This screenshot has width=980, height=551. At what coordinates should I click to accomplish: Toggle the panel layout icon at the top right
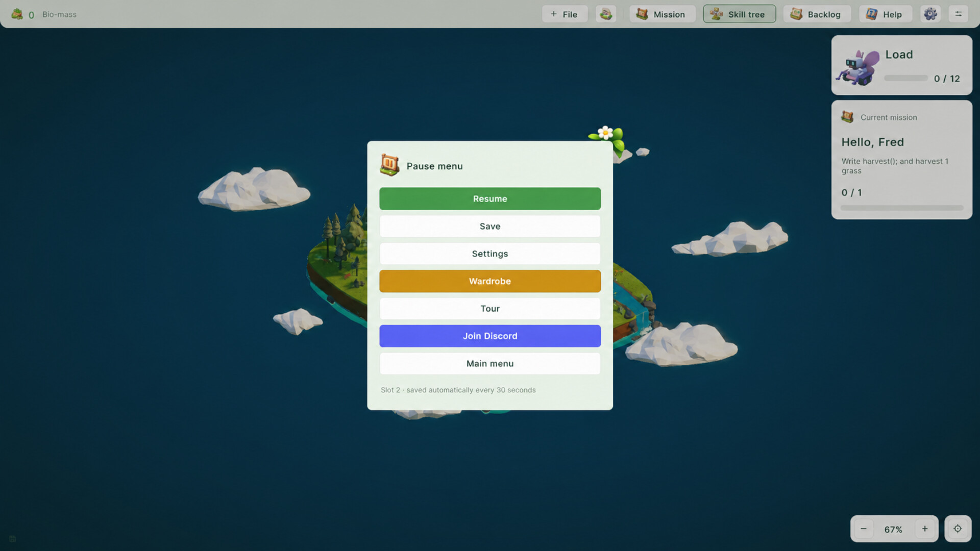[x=958, y=14]
